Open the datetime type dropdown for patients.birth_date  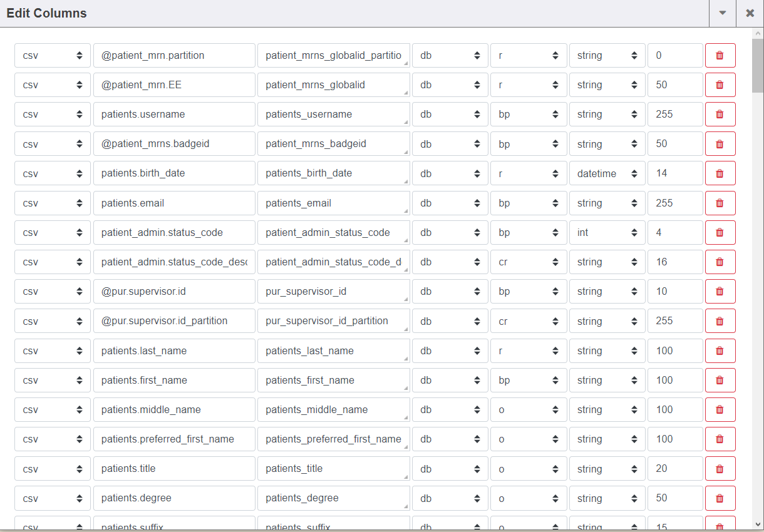606,173
